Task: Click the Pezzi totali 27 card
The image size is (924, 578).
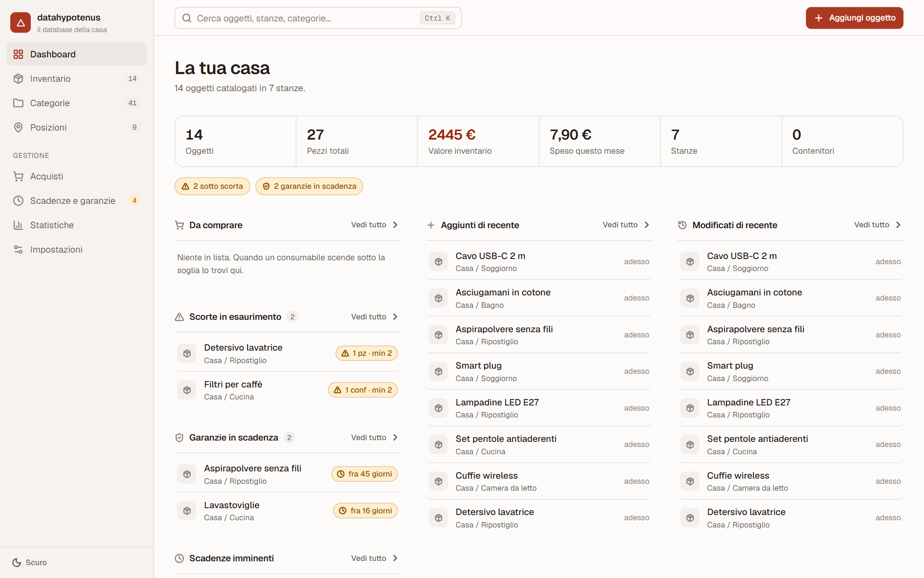Action: [x=357, y=141]
